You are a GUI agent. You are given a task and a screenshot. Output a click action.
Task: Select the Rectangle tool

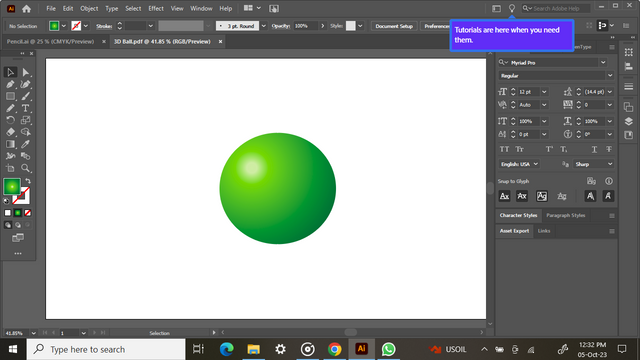(x=10, y=96)
